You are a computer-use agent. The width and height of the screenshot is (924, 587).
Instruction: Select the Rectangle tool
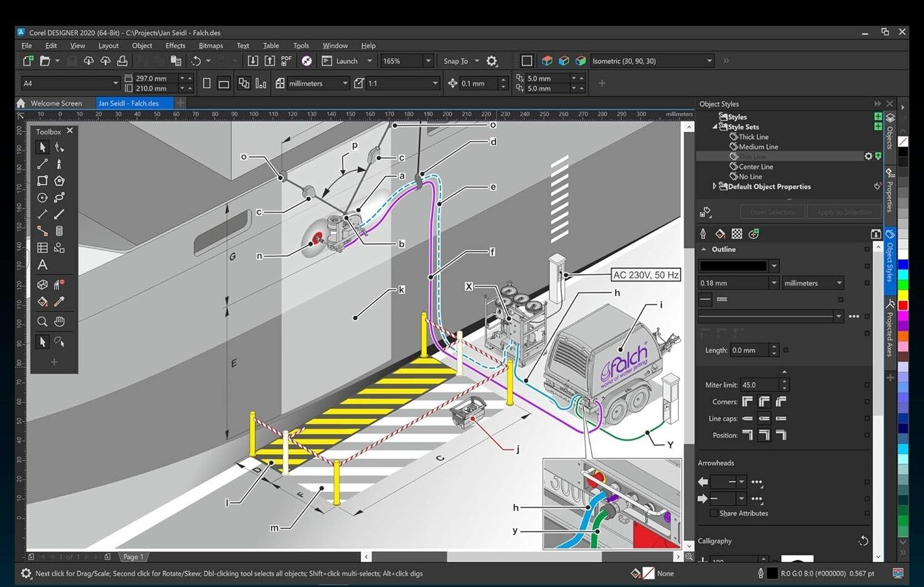42,180
